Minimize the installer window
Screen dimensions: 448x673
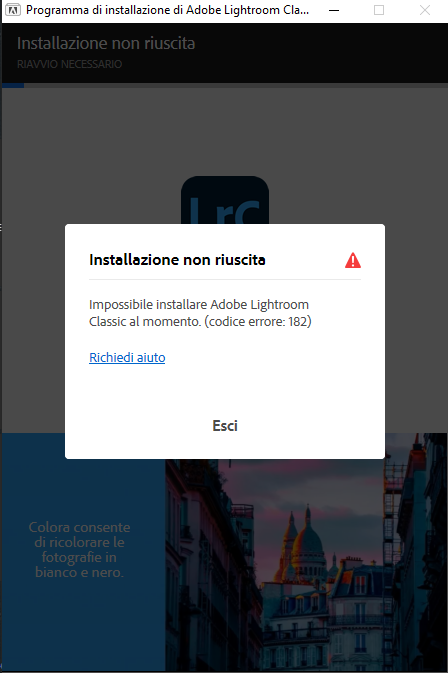click(334, 10)
